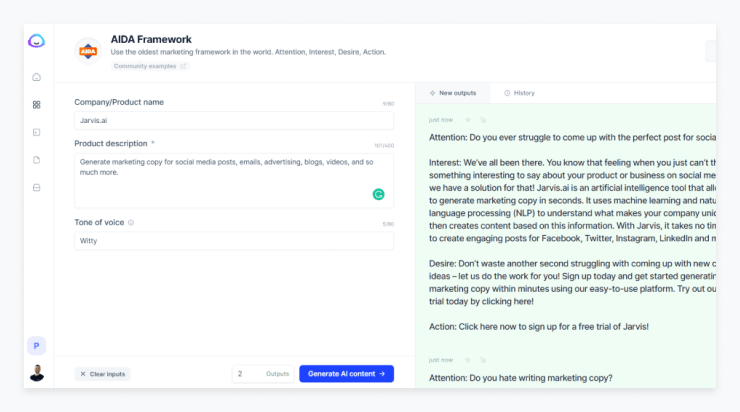Click the Tone of voice info icon

[131, 222]
